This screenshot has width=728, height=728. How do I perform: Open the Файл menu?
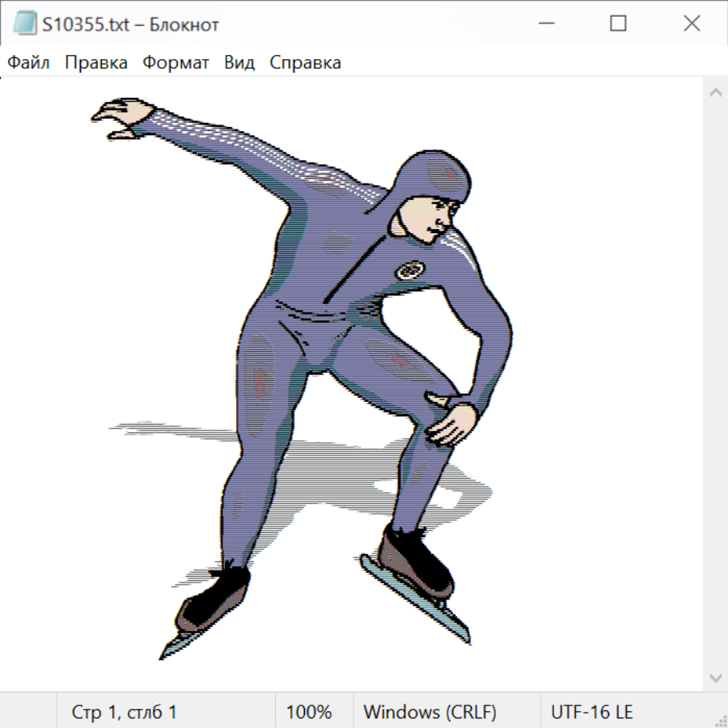(29, 62)
